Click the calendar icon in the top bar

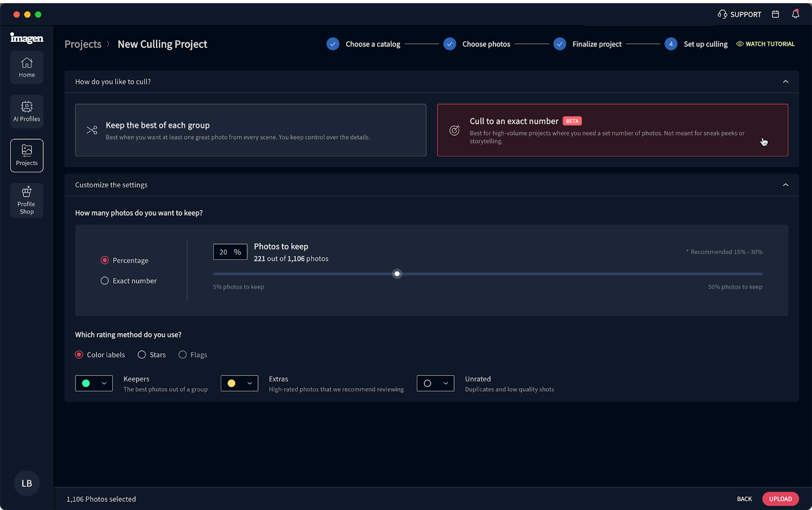(775, 14)
